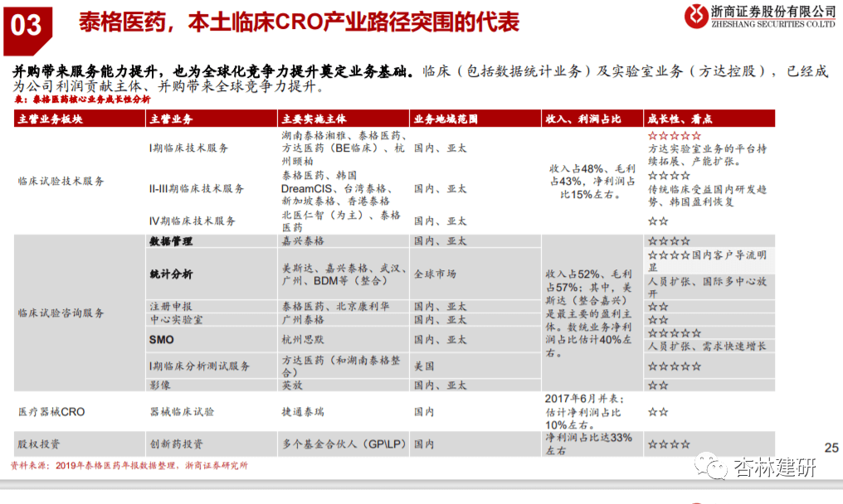Click the cell starting "2017年6月并表"
Viewport: 843px width, 504px height.
(585, 412)
